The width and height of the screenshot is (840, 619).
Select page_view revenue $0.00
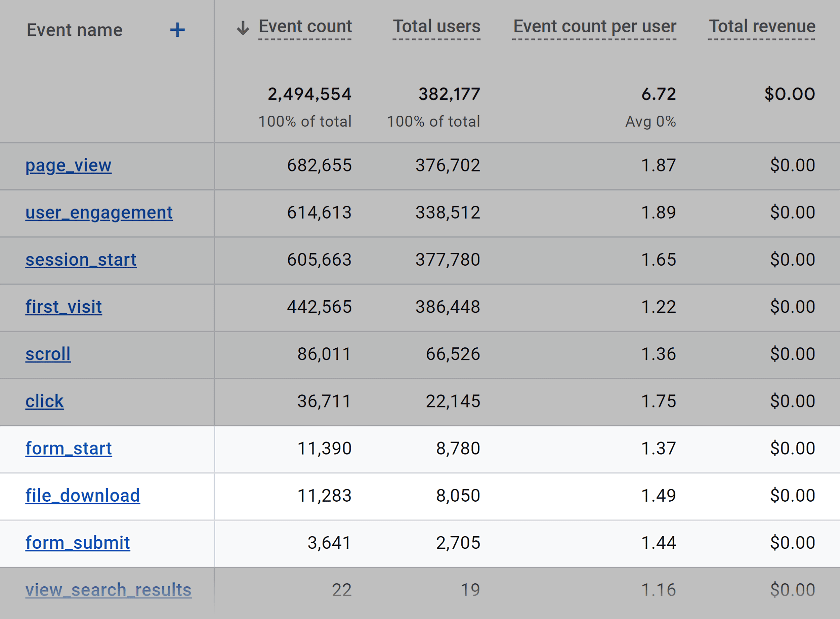(793, 166)
